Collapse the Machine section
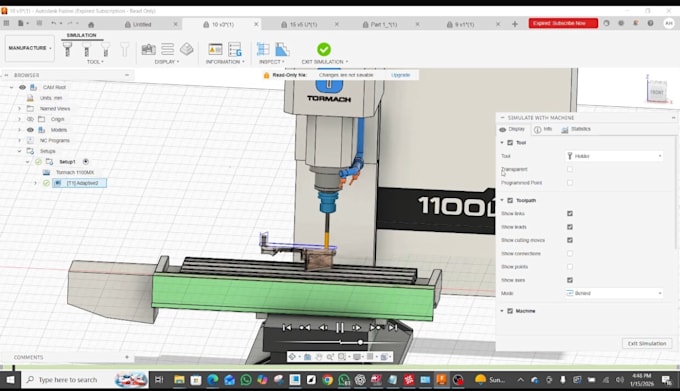 tap(502, 311)
